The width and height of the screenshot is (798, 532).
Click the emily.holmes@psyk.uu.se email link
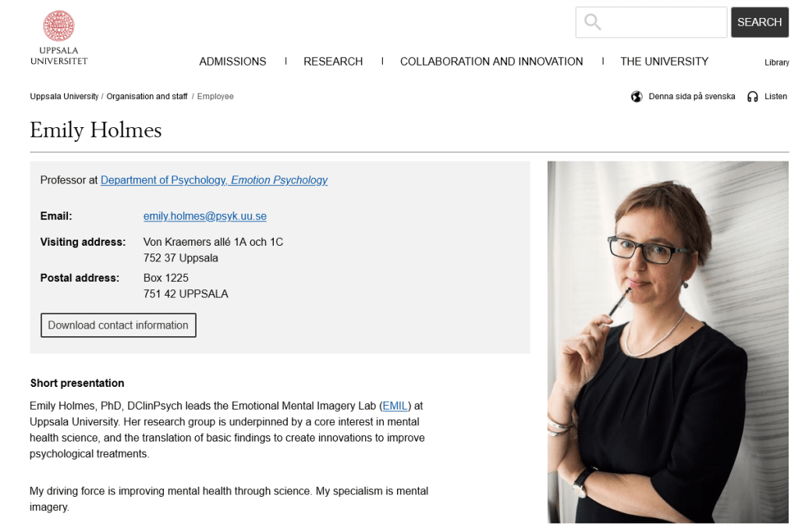205,216
